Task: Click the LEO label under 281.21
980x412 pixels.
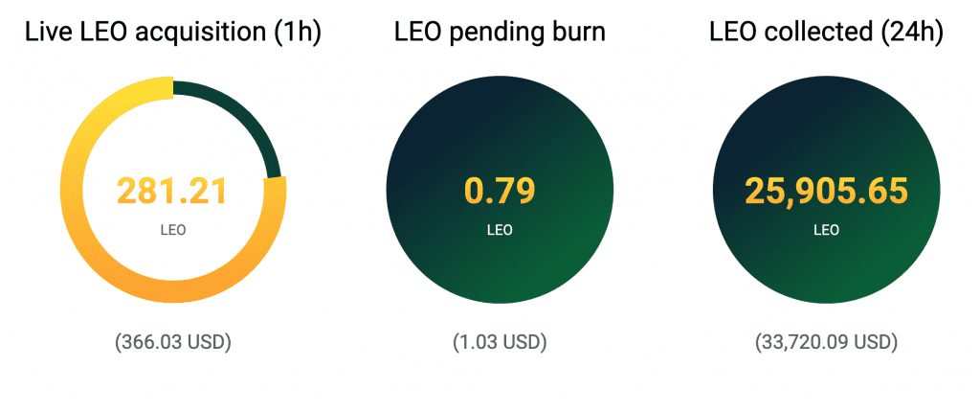Action: pyautogui.click(x=172, y=230)
